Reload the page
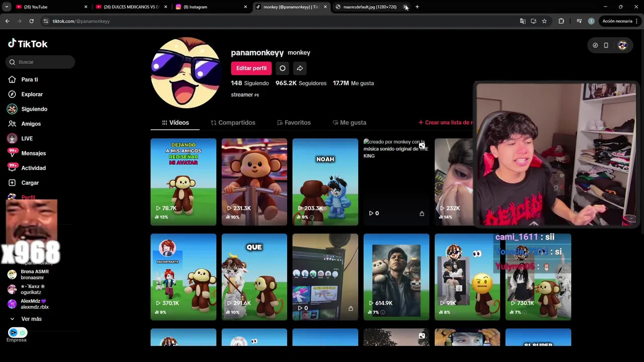 point(31,21)
